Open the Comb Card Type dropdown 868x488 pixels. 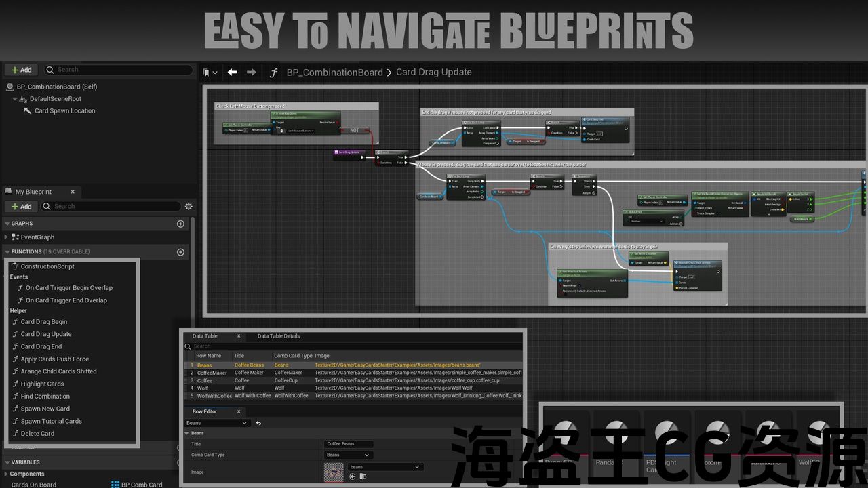pos(349,455)
